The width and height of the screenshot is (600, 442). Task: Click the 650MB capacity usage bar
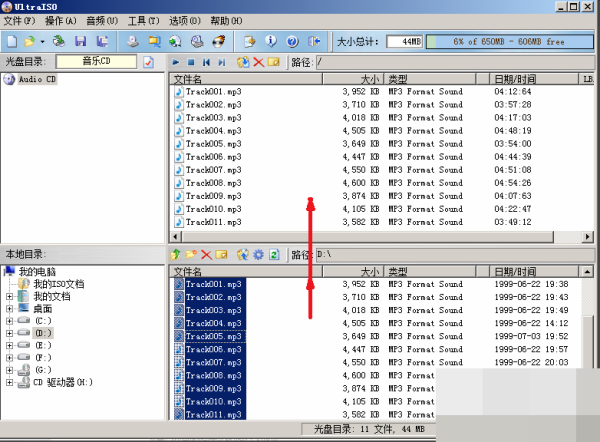509,41
